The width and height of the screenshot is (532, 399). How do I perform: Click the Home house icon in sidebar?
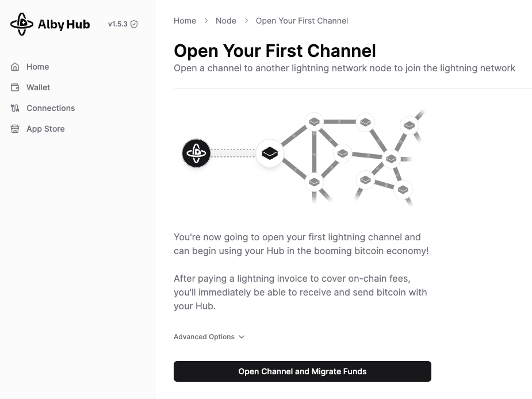15,67
